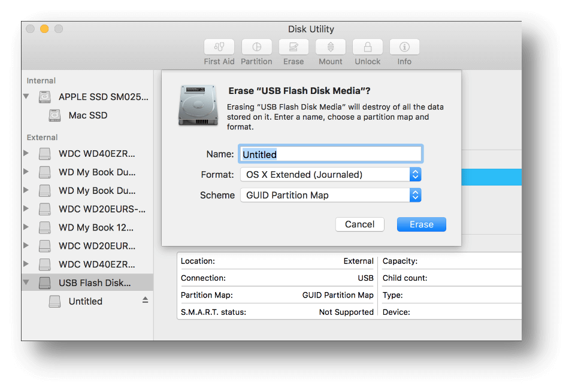
Task: Click the Name text field
Action: [x=331, y=154]
